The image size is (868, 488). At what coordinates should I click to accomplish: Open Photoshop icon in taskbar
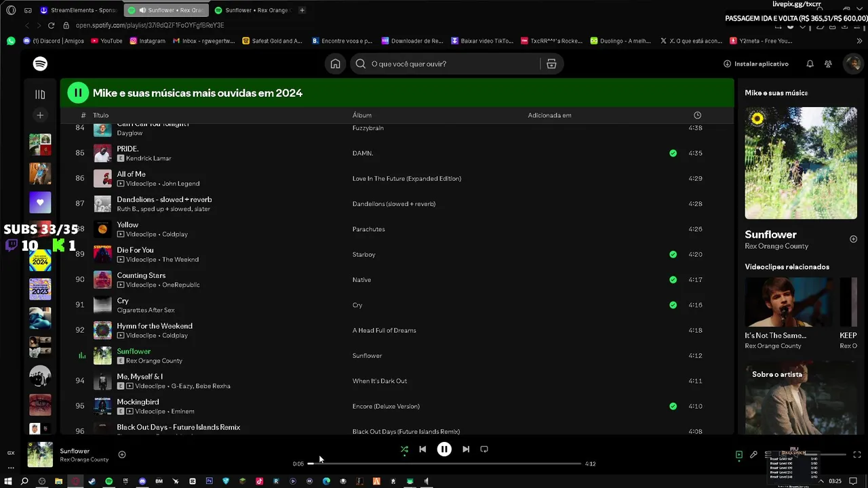[209, 481]
